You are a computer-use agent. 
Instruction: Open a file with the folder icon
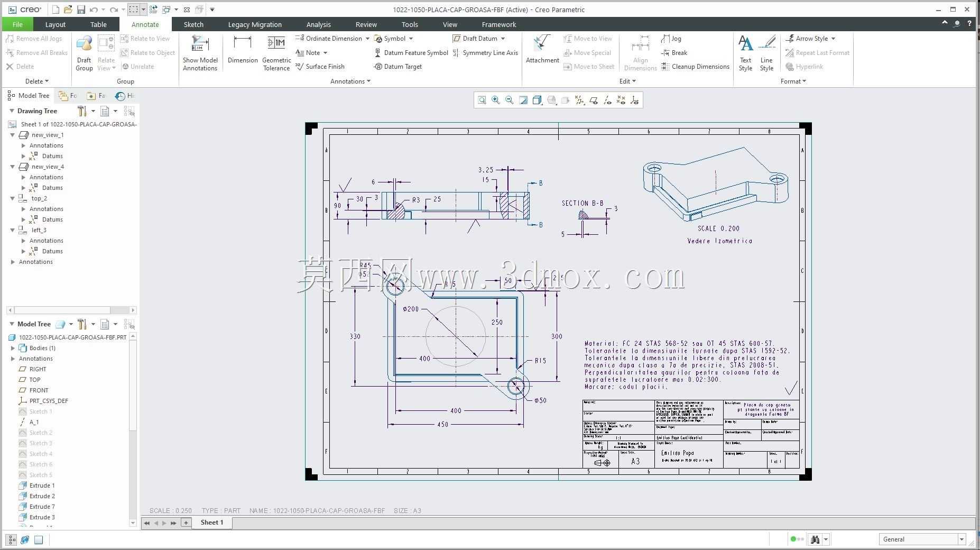pos(68,10)
